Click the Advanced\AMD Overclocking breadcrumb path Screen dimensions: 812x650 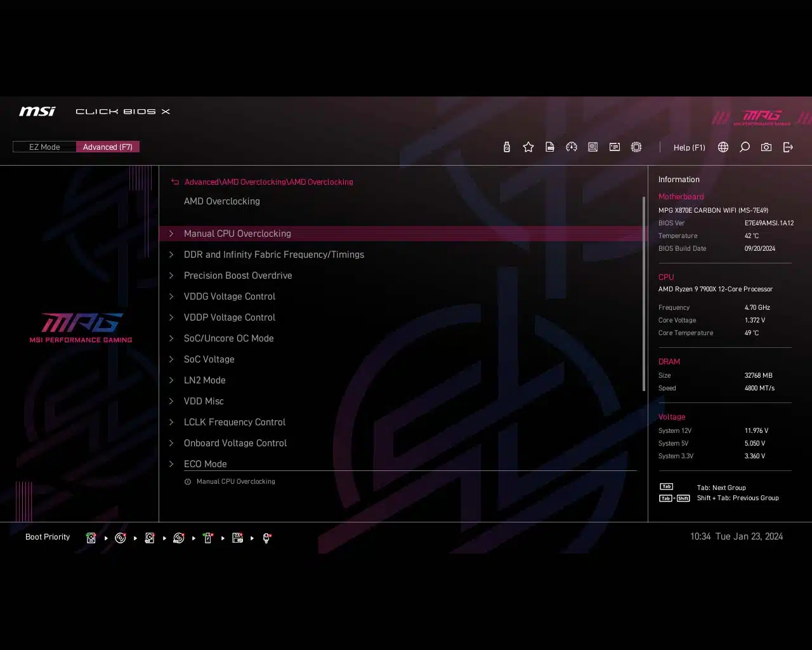coord(269,182)
